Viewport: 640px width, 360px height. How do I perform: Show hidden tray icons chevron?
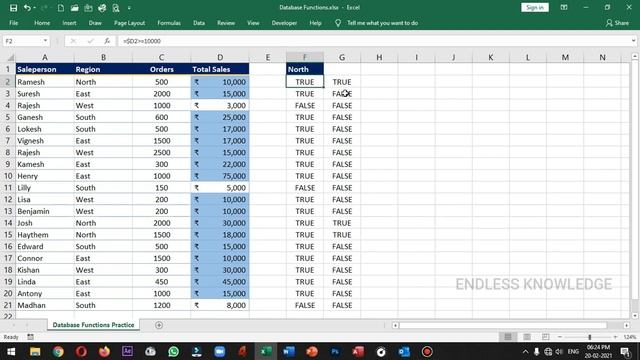pos(525,352)
